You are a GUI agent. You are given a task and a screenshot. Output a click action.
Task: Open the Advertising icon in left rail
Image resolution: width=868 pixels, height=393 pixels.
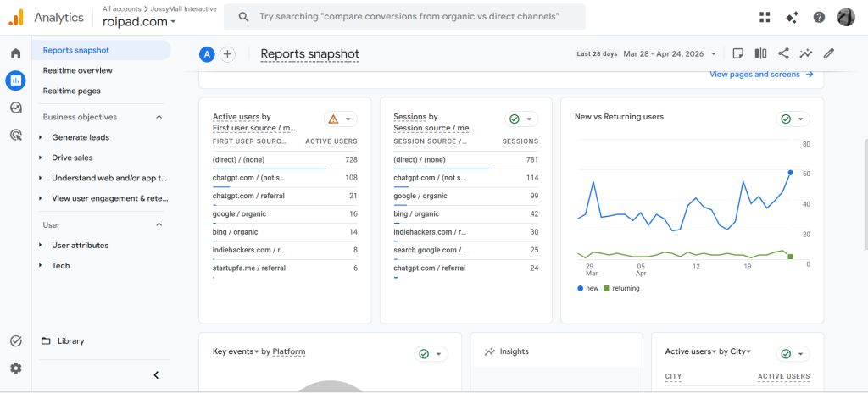(x=15, y=134)
